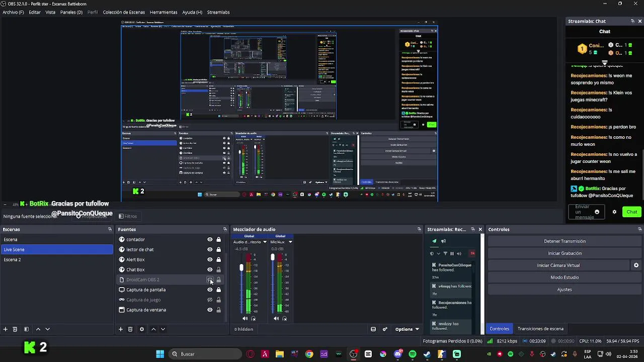This screenshot has width=644, height=362.
Task: Send message with the green Chat button
Action: (631, 212)
